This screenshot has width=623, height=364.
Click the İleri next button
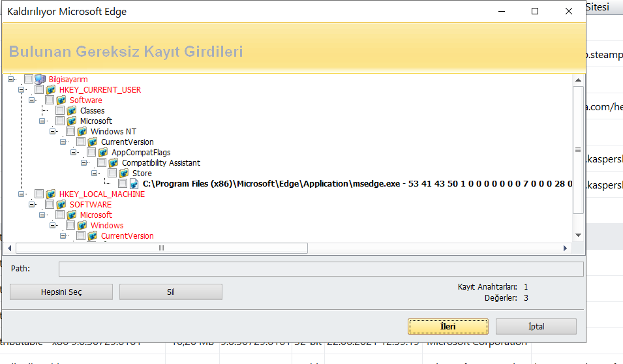point(448,327)
